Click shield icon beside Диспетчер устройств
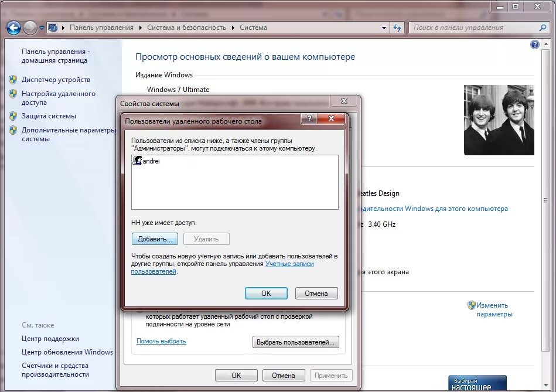This screenshot has height=392, width=556. click(13, 80)
